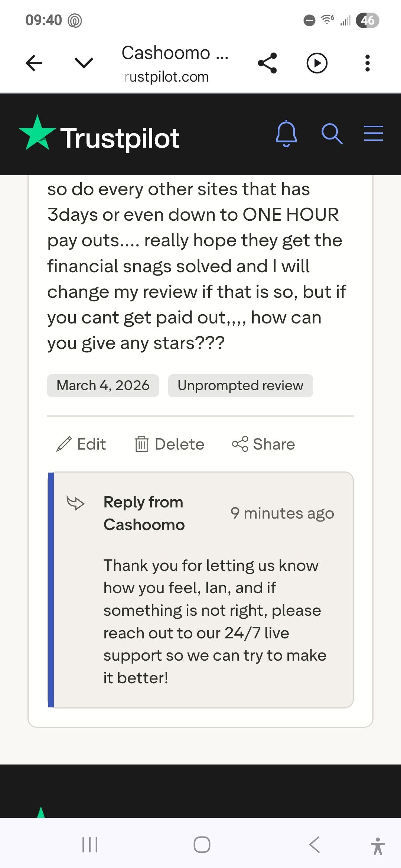Share the review

coord(264,444)
